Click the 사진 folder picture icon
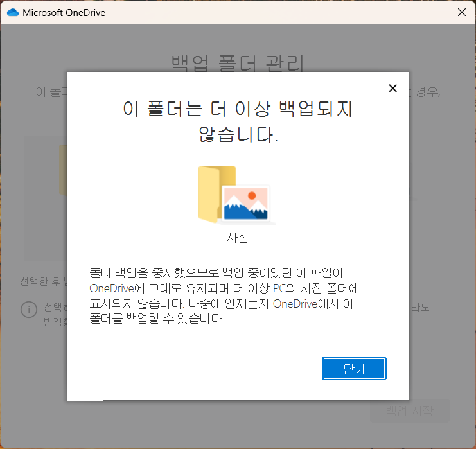 (x=237, y=195)
